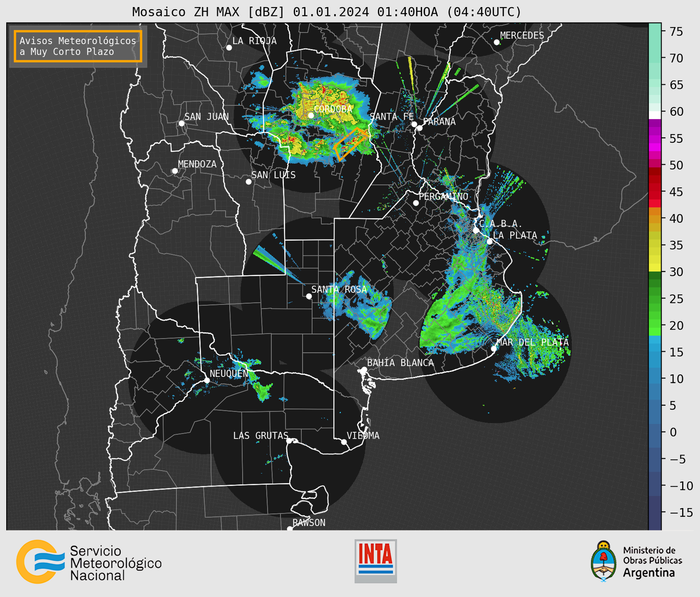
Task: Click the white city dot for San Juan
Action: pos(181,123)
